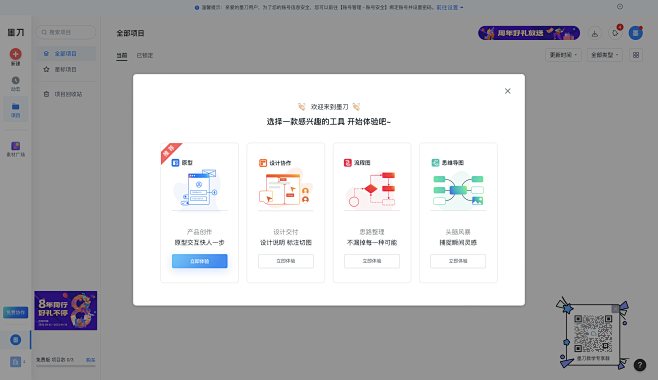
Task: Click the 墨刀 logo at top left
Action: [16, 32]
